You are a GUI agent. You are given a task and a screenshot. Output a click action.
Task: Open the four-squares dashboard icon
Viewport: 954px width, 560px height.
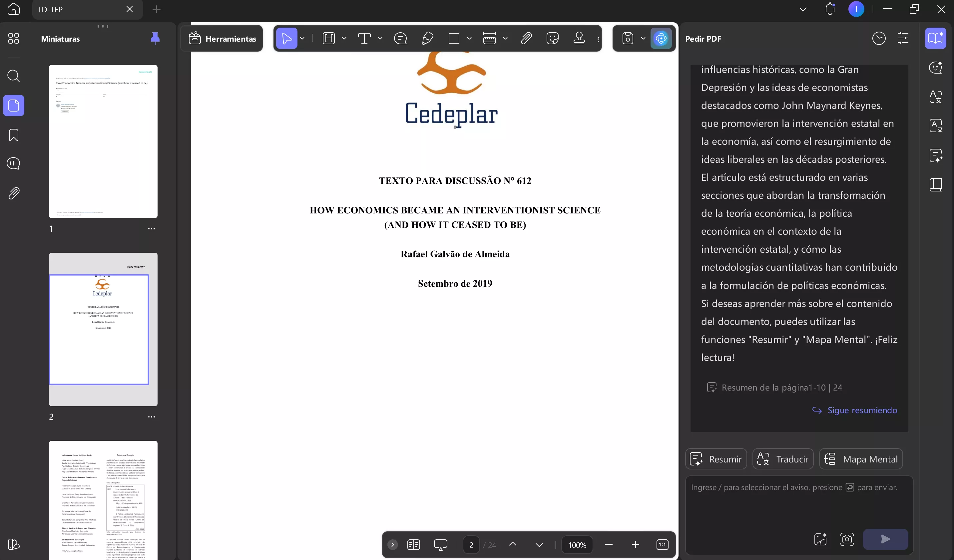click(14, 38)
